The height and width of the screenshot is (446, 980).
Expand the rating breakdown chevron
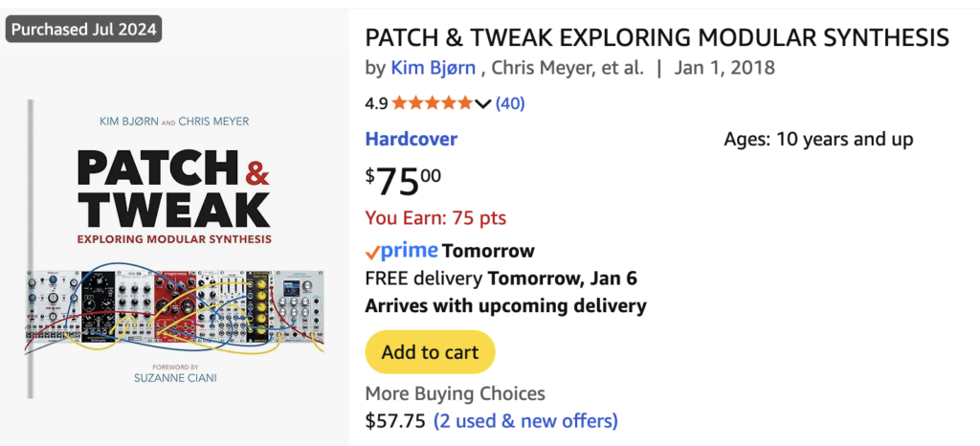pyautogui.click(x=482, y=103)
